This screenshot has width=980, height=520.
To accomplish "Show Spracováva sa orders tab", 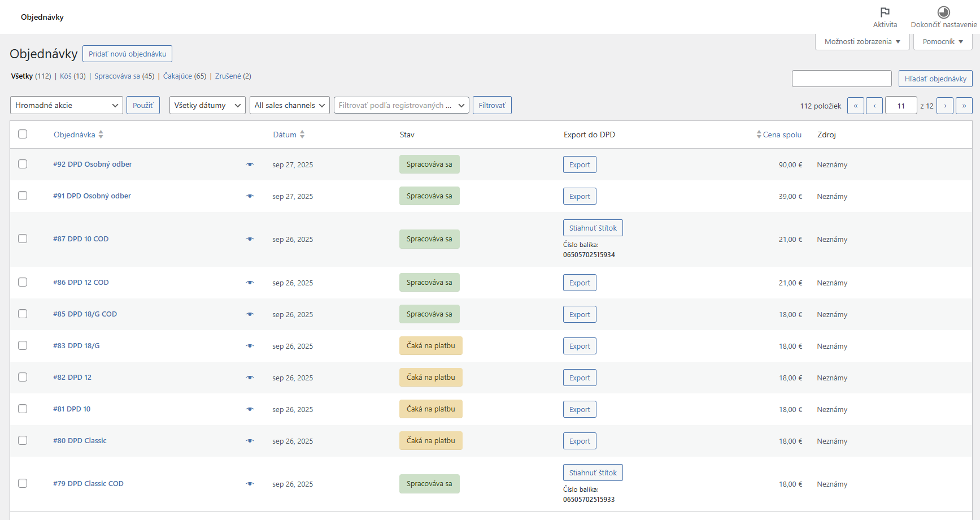I will tap(117, 76).
